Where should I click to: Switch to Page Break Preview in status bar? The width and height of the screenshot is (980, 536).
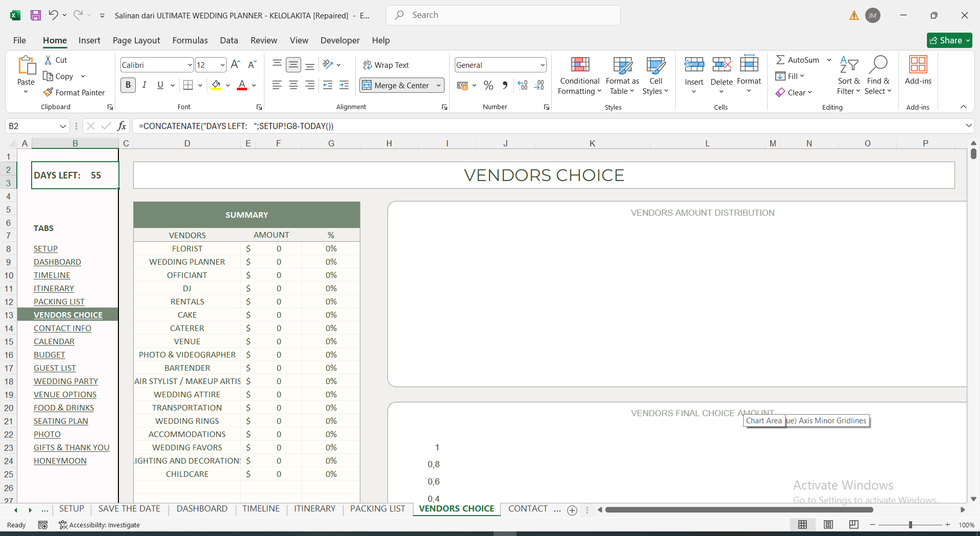tap(853, 525)
